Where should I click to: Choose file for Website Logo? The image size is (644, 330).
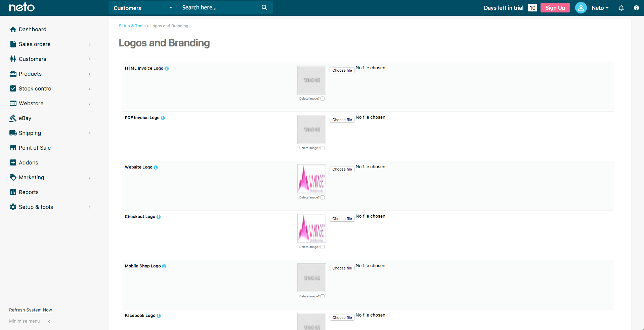[x=342, y=169]
